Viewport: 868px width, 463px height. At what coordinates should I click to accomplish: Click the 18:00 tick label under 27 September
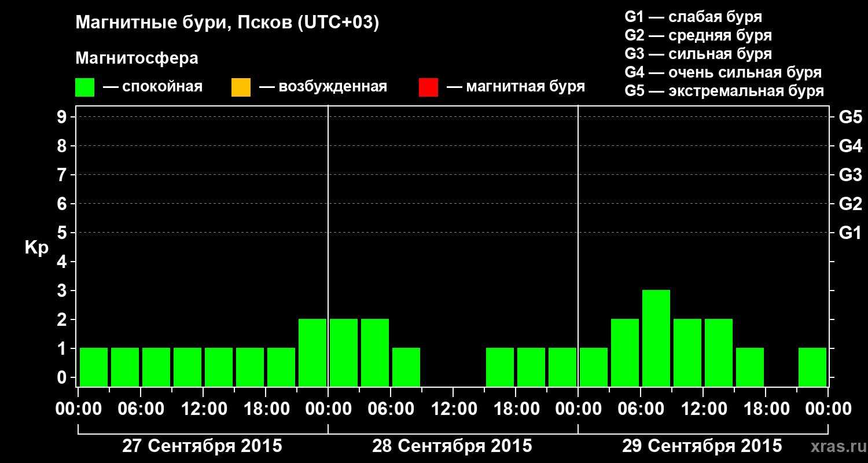(266, 409)
